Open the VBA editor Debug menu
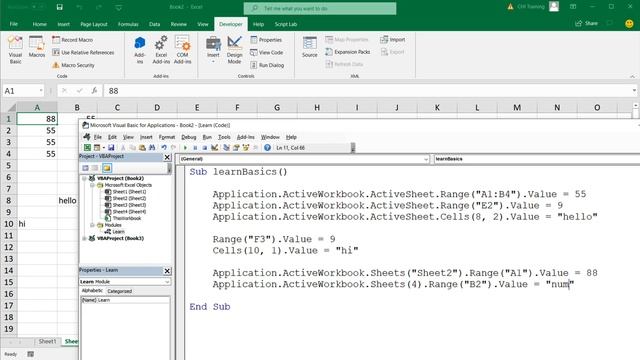Screen dimensions: 640x360 189,137
